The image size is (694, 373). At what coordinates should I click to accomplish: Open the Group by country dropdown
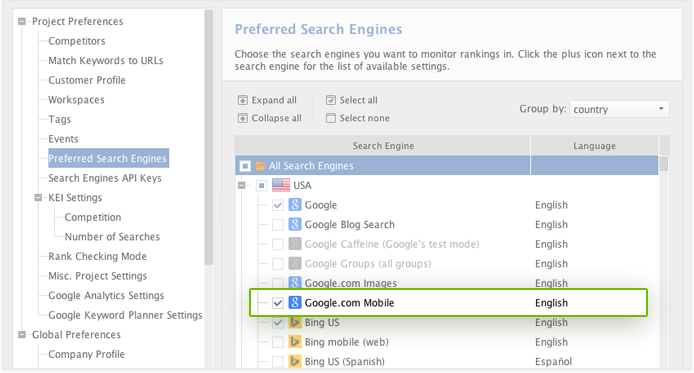coord(619,109)
